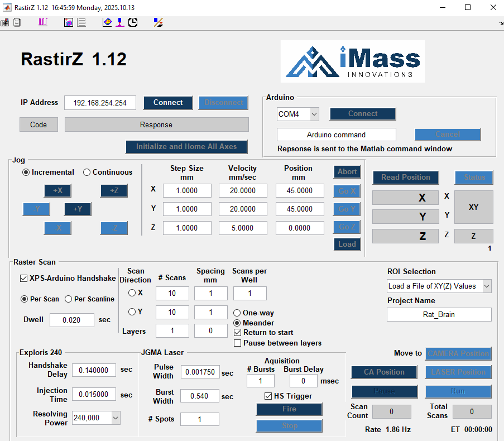
Task: Open the Arduino COM port dropdown
Action: click(314, 114)
